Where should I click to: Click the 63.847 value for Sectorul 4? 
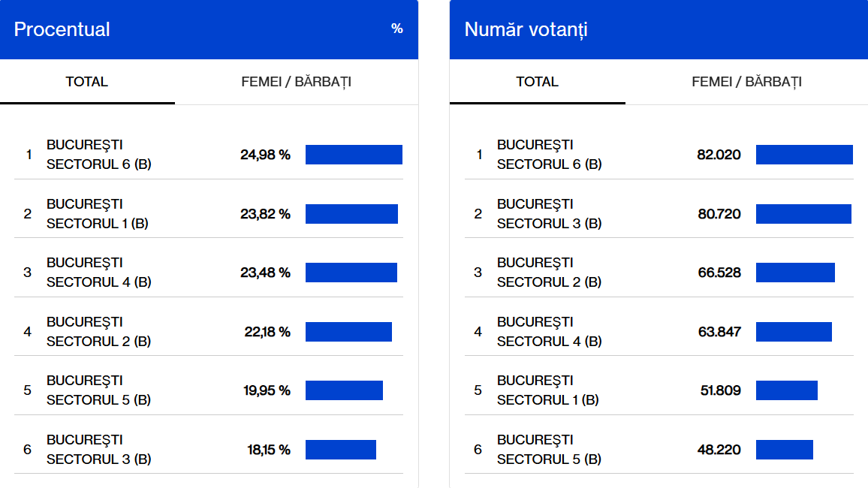(719, 332)
